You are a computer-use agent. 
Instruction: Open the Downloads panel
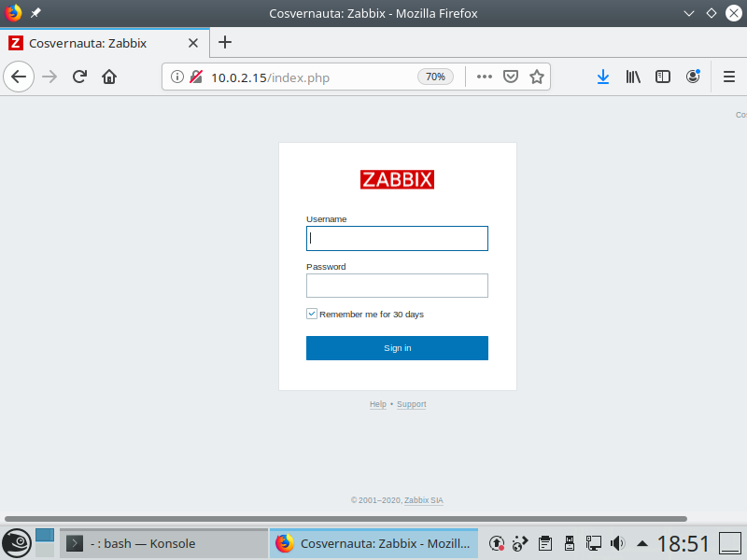[603, 77]
